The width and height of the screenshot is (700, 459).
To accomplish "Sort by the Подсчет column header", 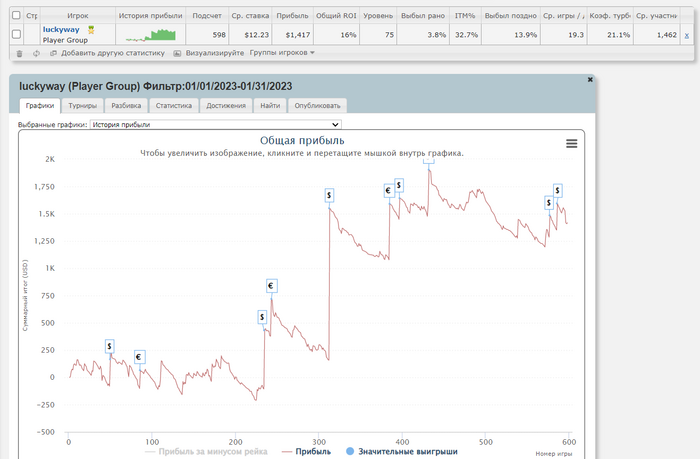I will 207,16.
